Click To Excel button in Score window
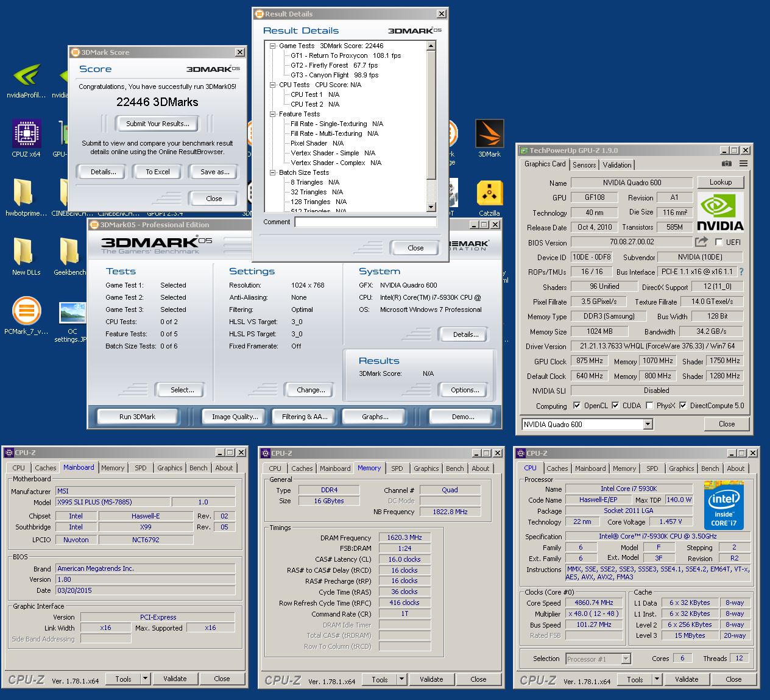 click(x=158, y=172)
